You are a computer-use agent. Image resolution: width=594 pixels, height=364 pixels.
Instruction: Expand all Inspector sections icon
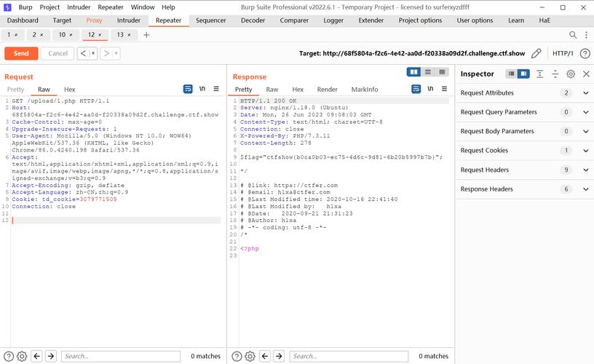pos(540,74)
